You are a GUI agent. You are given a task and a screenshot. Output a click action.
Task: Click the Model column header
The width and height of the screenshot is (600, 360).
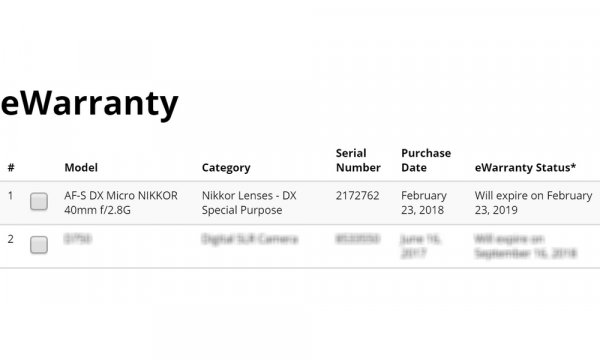(x=81, y=168)
